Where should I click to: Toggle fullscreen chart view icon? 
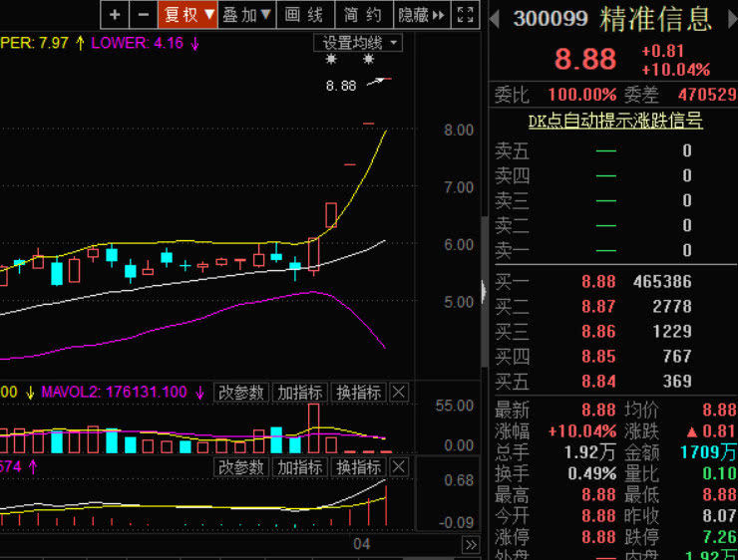coord(466,14)
